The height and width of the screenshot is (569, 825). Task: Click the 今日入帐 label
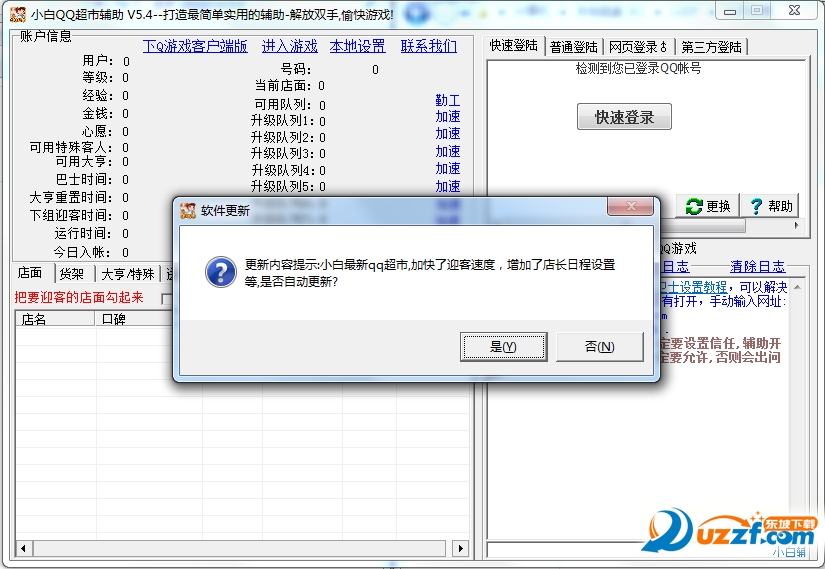(x=83, y=252)
